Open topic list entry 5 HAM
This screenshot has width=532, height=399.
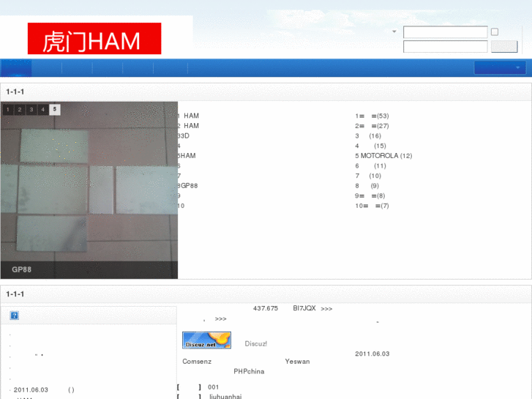(x=187, y=155)
